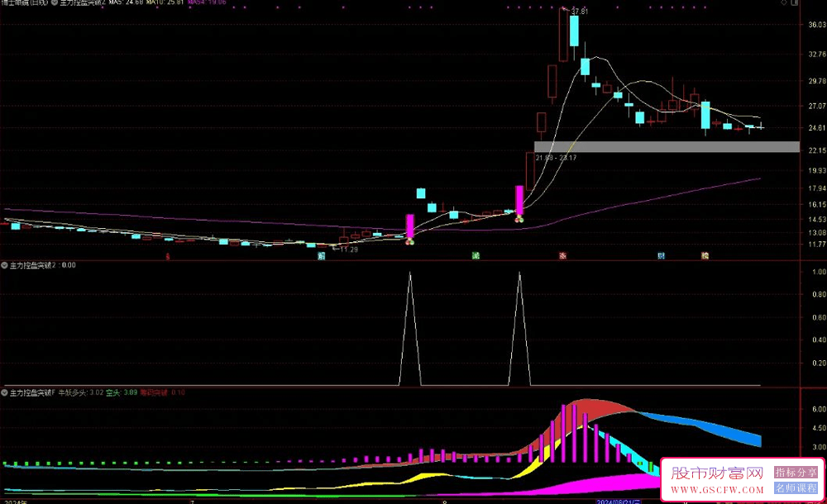Click the 主力控盘突破2 sub-panel settings icon
827x504 pixels.
[4, 265]
